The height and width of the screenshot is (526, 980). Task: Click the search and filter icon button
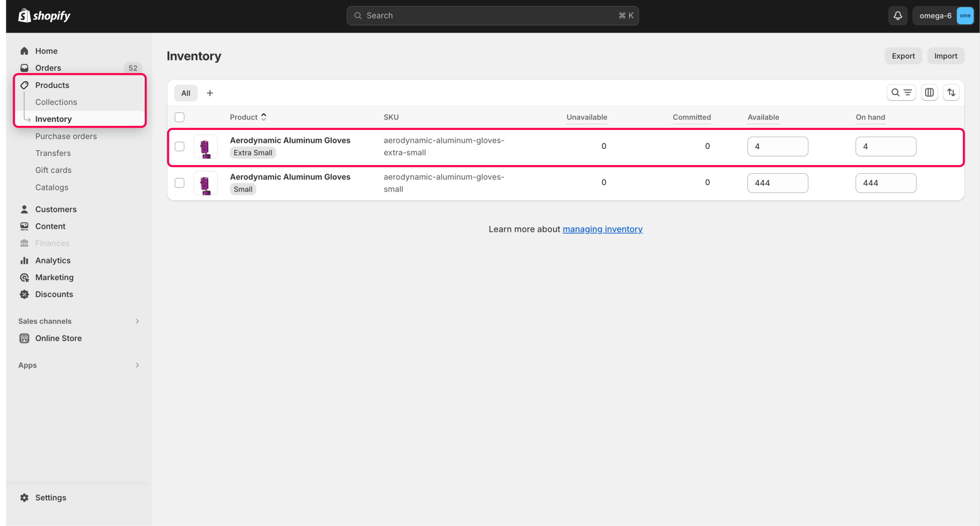click(x=901, y=92)
